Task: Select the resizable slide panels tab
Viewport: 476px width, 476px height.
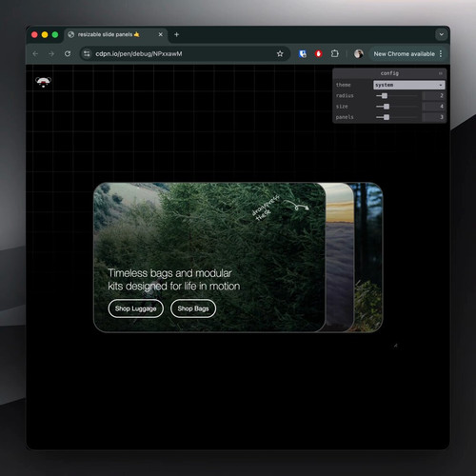Action: click(x=116, y=34)
